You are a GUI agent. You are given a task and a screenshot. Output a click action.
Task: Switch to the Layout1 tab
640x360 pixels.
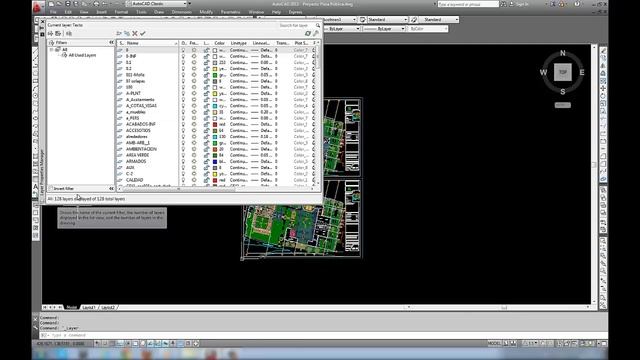(x=89, y=307)
